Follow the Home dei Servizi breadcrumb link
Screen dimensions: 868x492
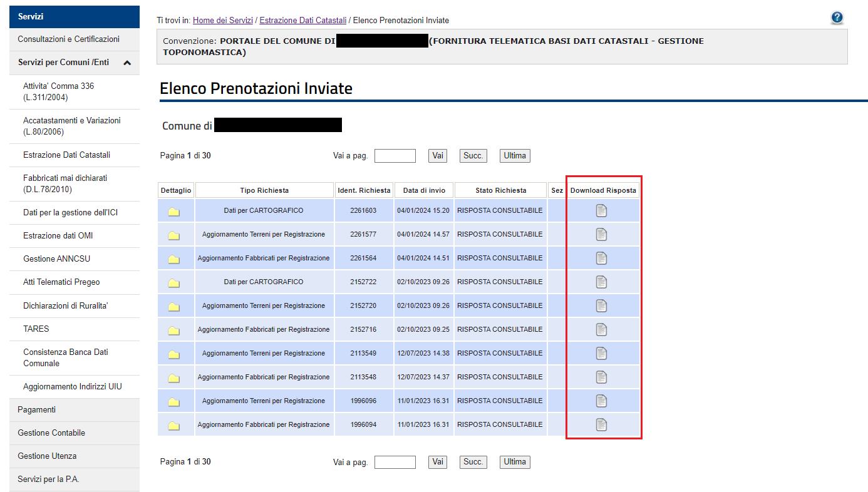point(222,21)
